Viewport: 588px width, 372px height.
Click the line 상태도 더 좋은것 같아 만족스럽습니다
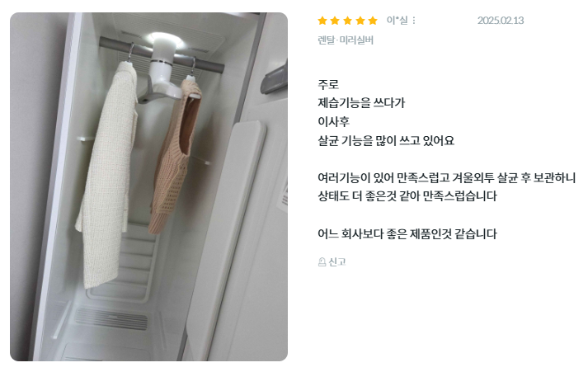pyautogui.click(x=407, y=195)
